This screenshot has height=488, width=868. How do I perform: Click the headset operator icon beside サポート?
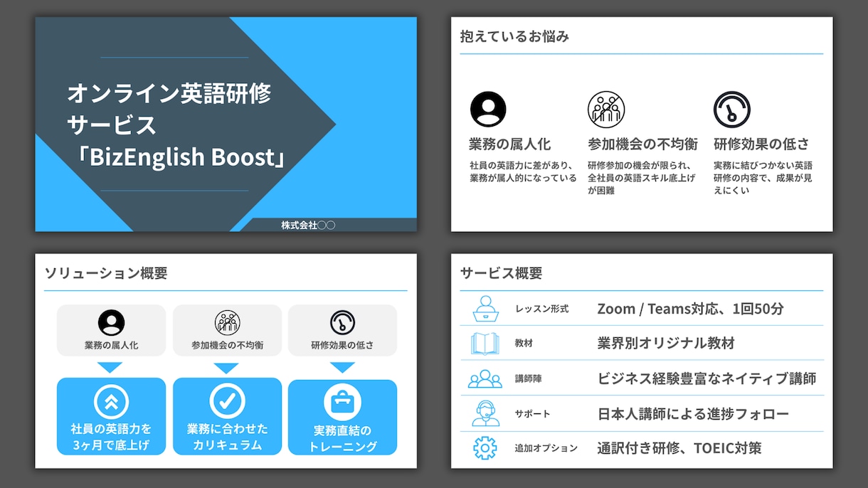[485, 413]
